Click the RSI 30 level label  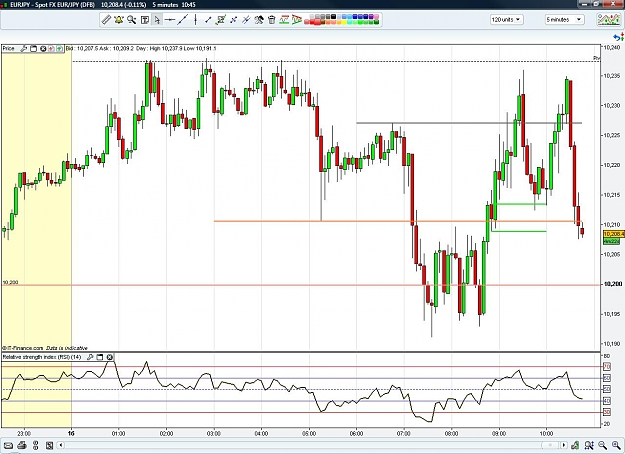(x=607, y=412)
